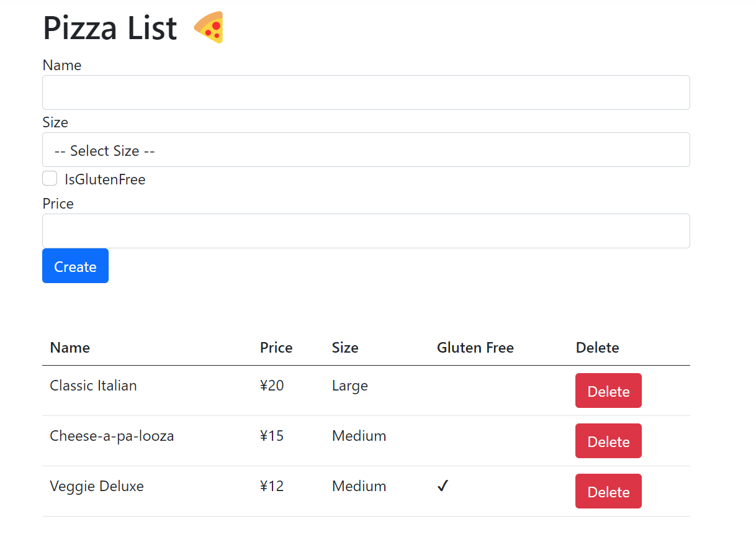Screen dimensions: 756x542
Task: Select the Cheese-a-pa-looza name cell
Action: (x=112, y=436)
